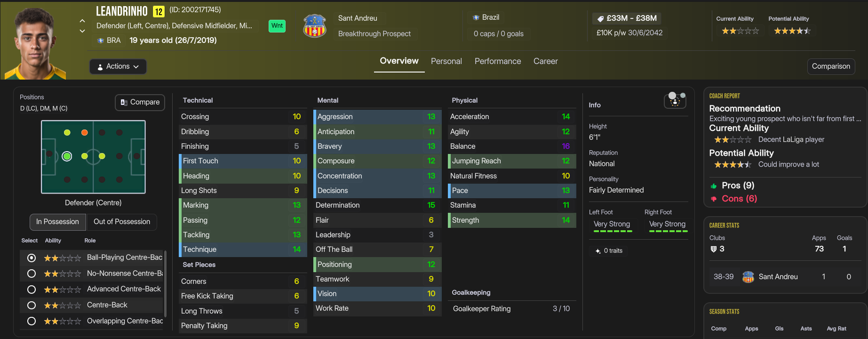Open the attribute polygon view icon
The height and width of the screenshot is (339, 868).
(x=675, y=100)
